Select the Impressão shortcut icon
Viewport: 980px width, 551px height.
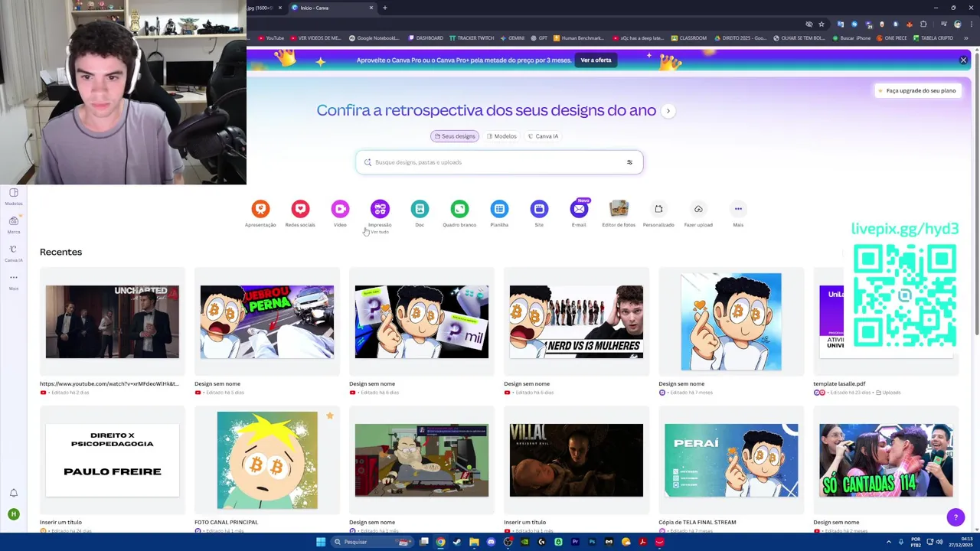tap(380, 208)
